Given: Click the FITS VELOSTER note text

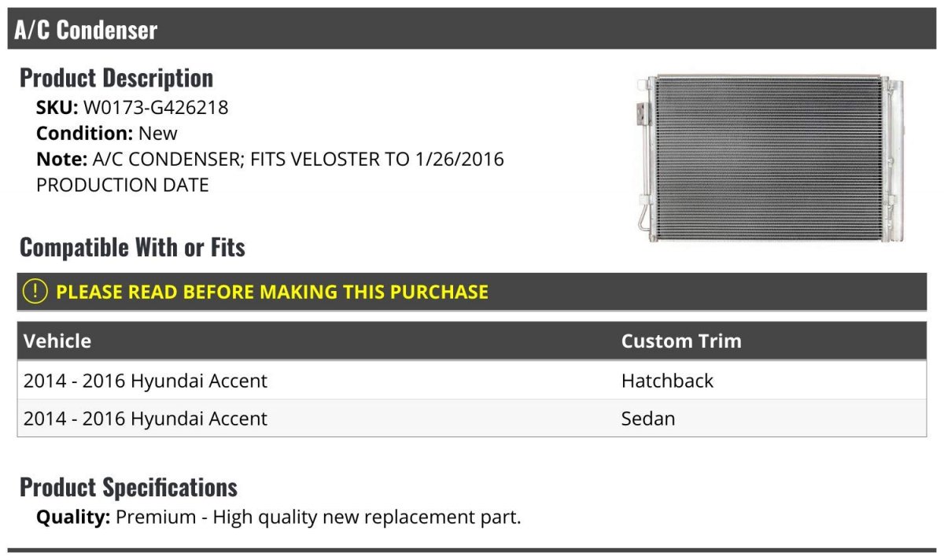Looking at the screenshot, I should pos(299,160).
